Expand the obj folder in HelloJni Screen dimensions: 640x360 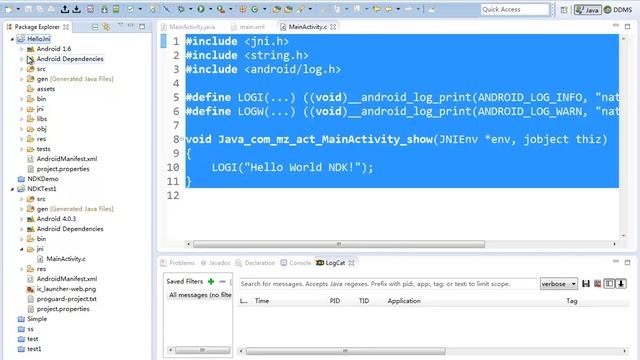pyautogui.click(x=22, y=129)
